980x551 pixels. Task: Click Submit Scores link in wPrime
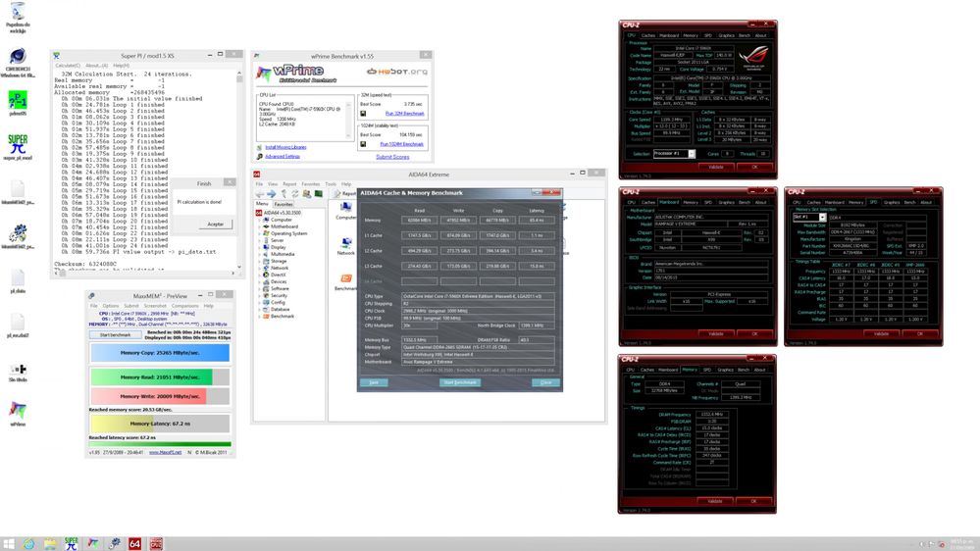(x=392, y=157)
